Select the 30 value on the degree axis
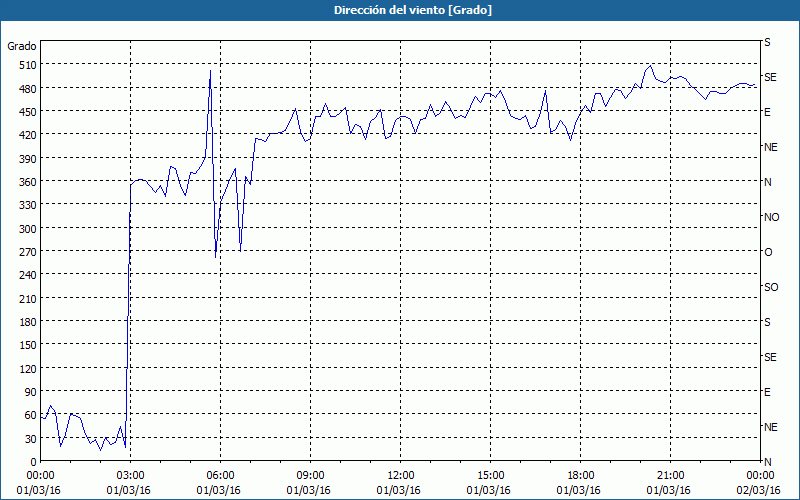800x500 pixels. click(31, 439)
